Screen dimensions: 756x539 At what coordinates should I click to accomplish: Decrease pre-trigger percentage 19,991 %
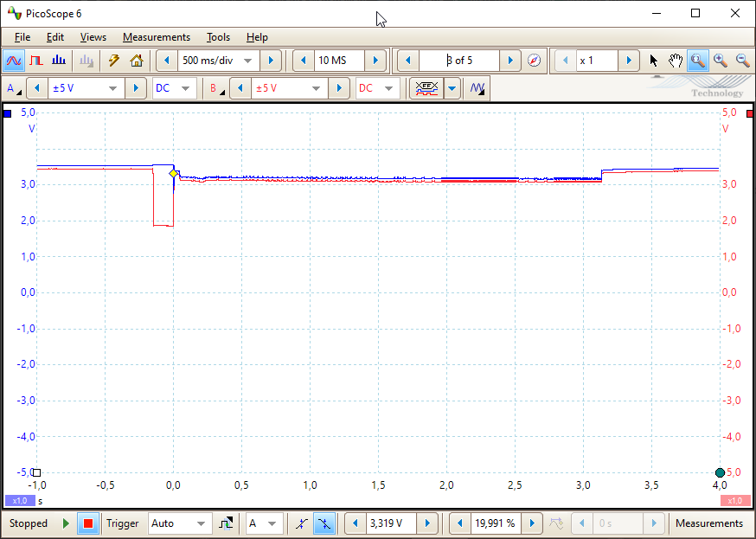[x=460, y=523]
